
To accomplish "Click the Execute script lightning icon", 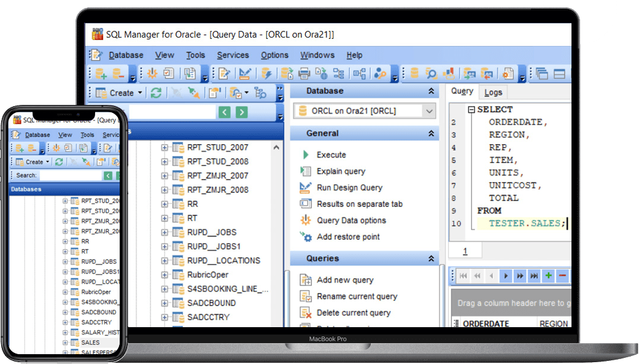I will click(266, 74).
